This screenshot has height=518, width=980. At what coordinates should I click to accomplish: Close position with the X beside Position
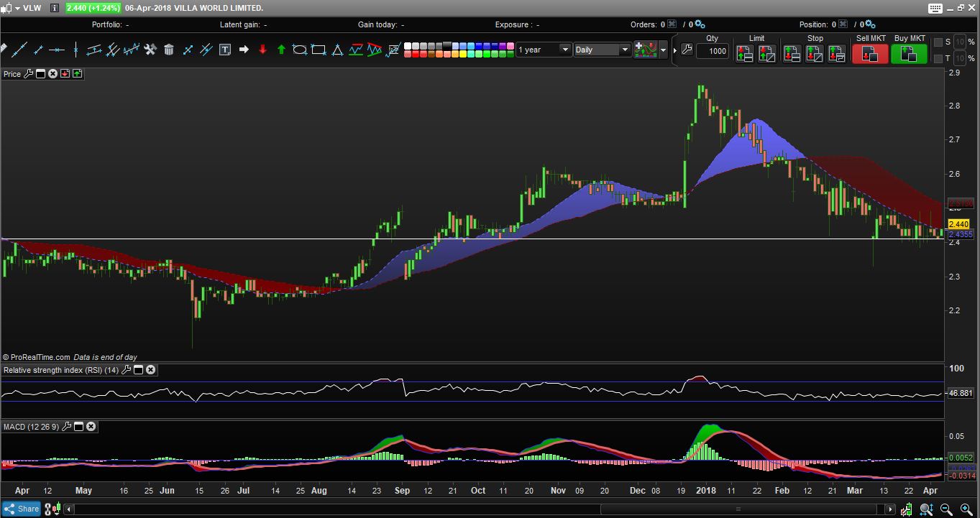(843, 24)
